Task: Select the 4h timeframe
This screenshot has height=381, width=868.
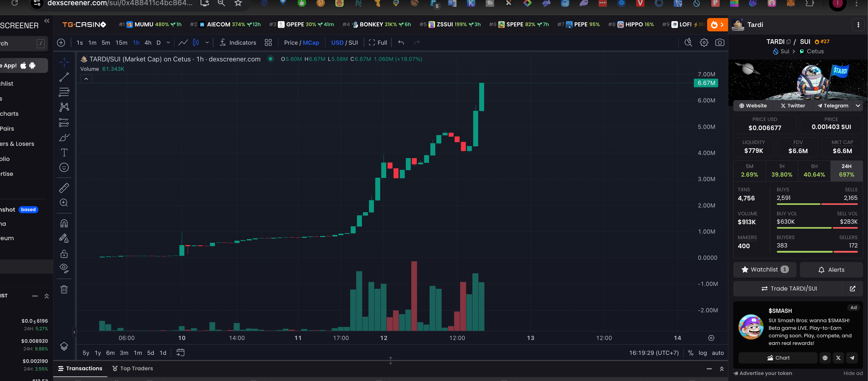Action: [148, 43]
